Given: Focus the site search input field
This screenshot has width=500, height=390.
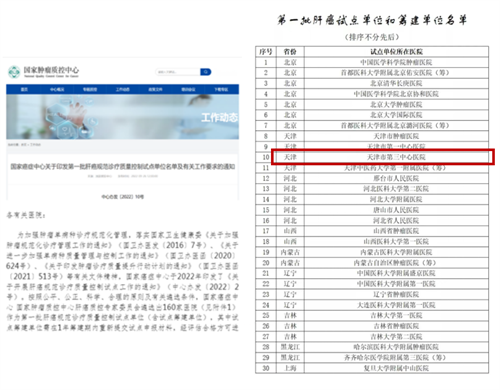Looking at the screenshot, I should coord(178,72).
